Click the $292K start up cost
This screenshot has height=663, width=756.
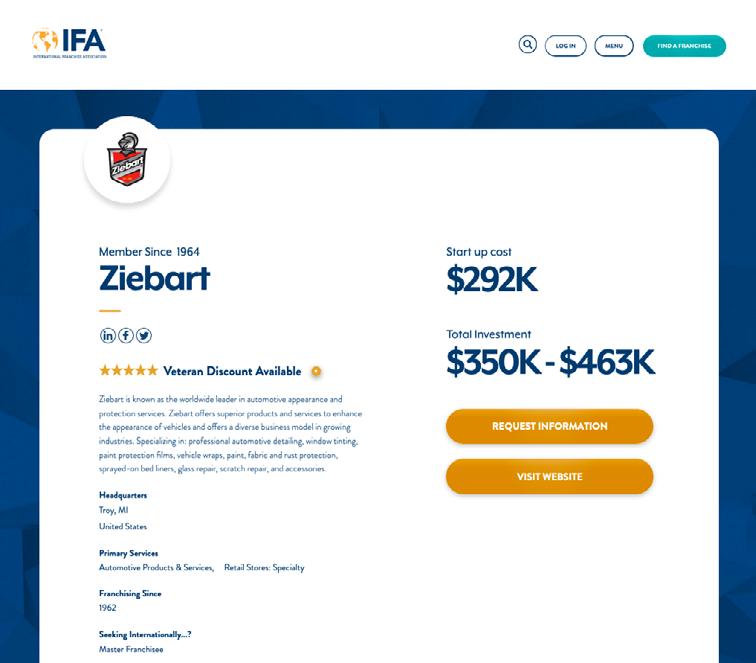(491, 281)
